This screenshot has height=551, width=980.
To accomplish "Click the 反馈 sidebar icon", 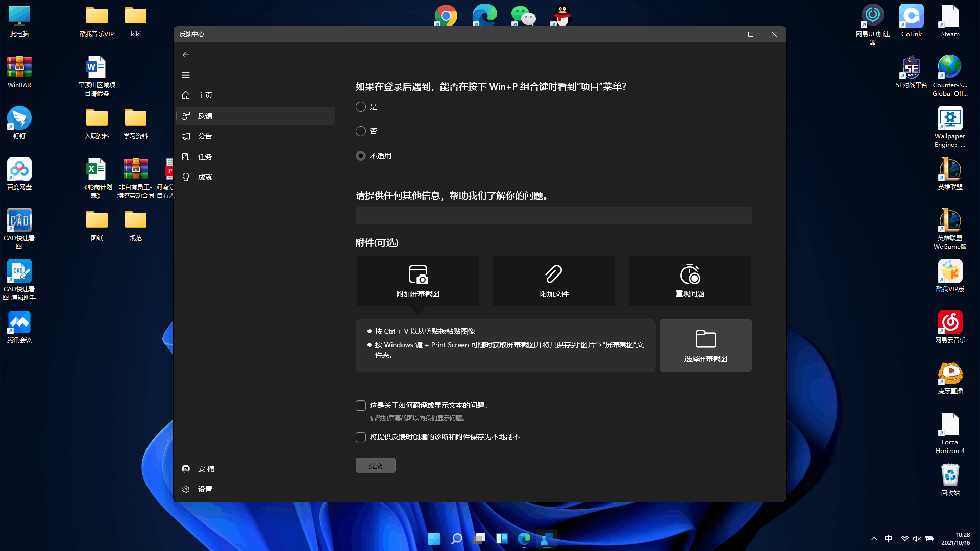I will tap(186, 115).
